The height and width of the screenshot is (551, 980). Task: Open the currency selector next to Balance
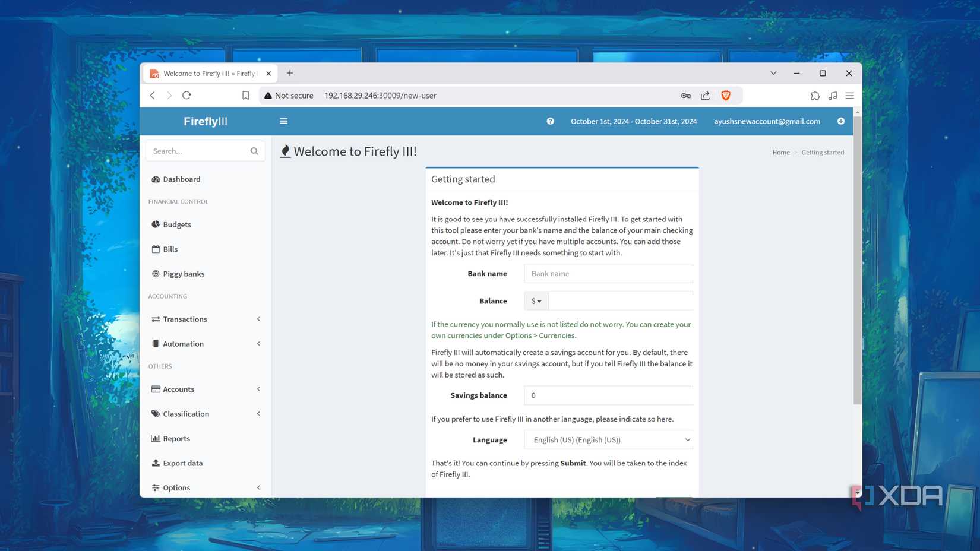click(x=535, y=300)
